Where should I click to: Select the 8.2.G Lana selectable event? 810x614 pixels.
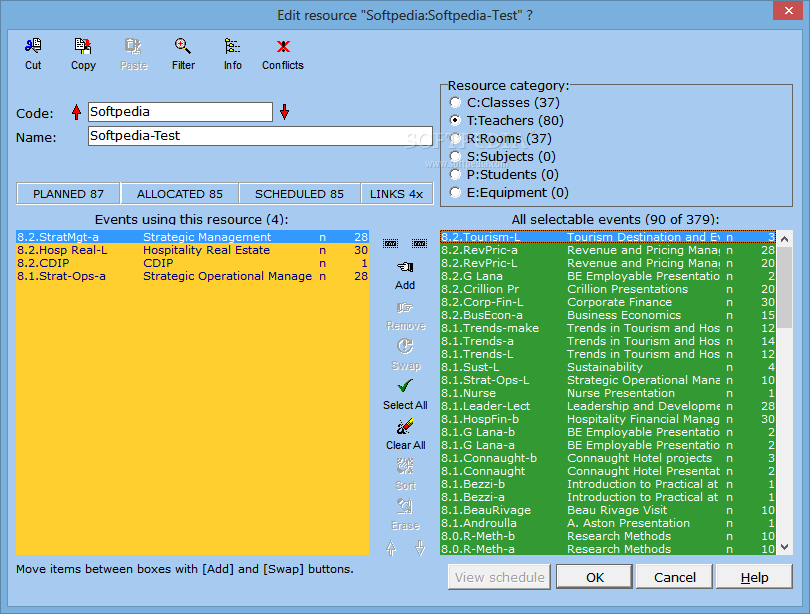[x=608, y=276]
